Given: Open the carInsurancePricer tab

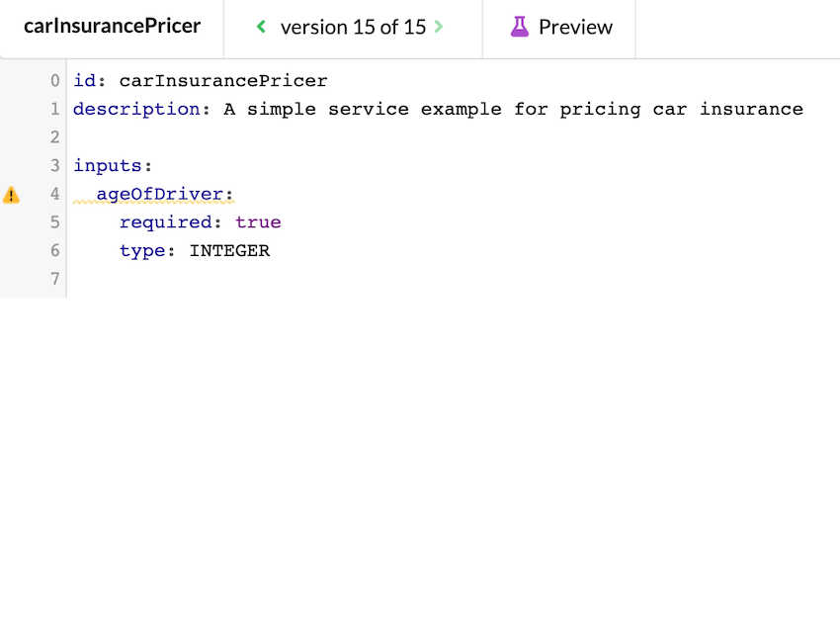Looking at the screenshot, I should (x=112, y=27).
